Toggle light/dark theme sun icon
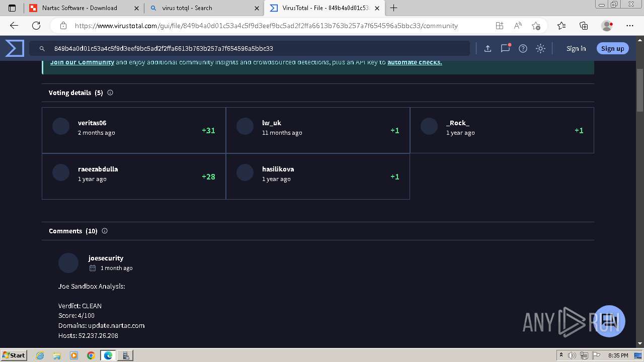Screen dimensions: 644x362 540,48
